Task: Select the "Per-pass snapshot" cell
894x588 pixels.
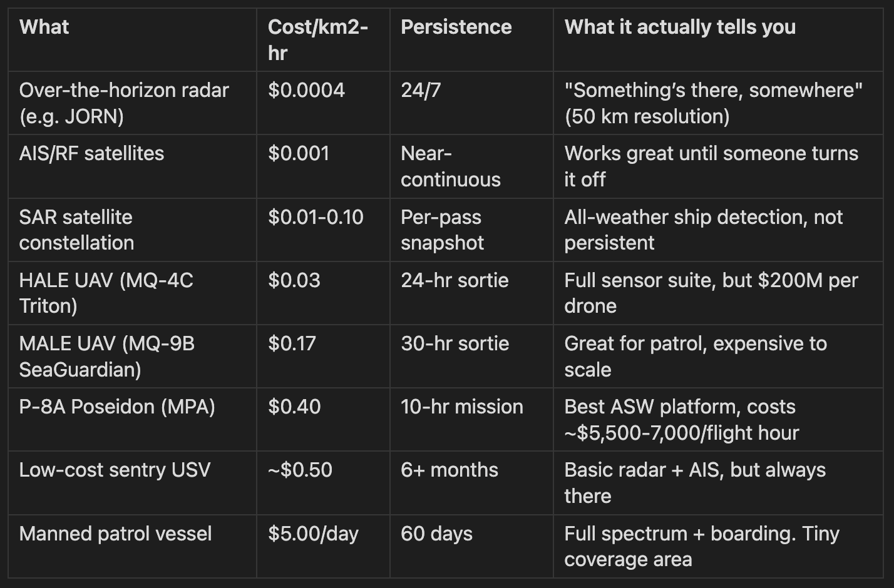Action: 442,230
